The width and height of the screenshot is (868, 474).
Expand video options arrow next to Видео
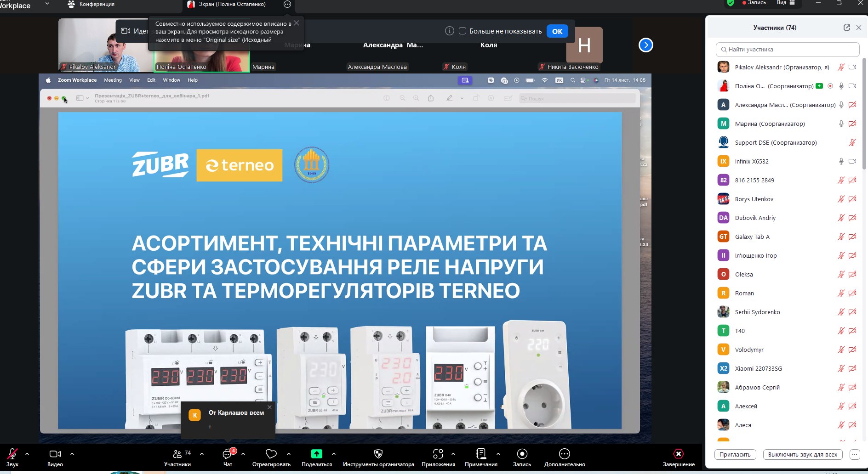[x=72, y=454]
